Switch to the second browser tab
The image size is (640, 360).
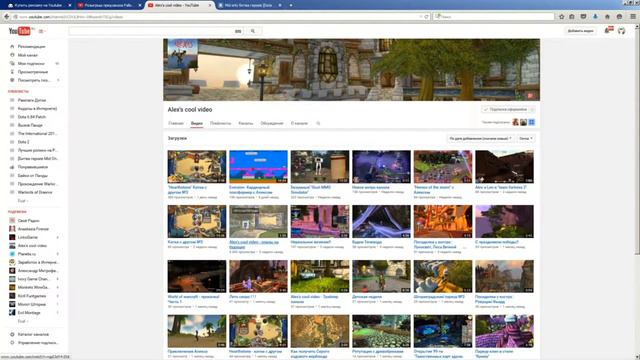pos(109,5)
